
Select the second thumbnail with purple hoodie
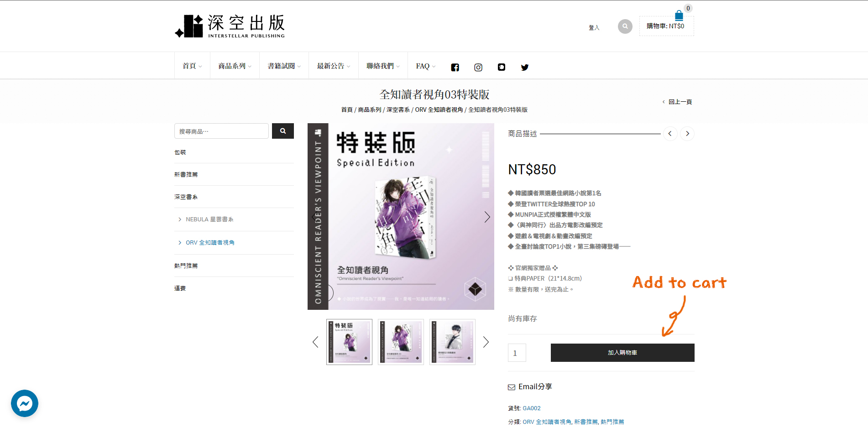tap(401, 342)
